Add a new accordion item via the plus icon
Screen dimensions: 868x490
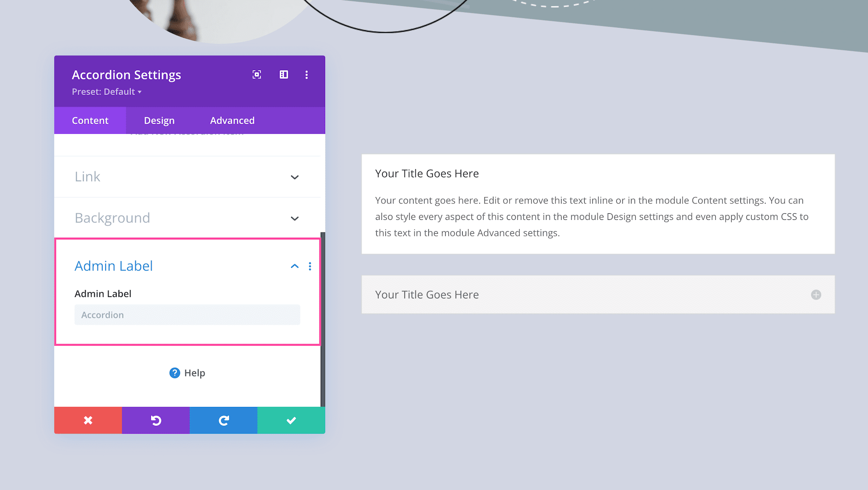tap(816, 294)
